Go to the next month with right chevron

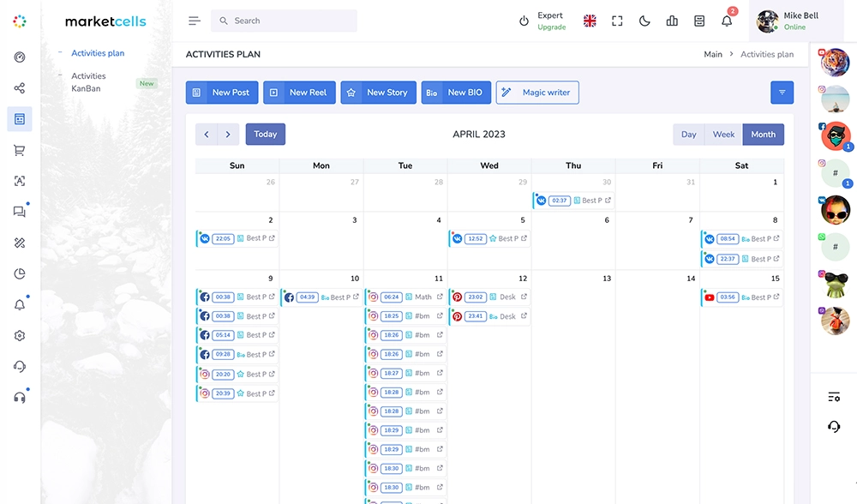(x=228, y=135)
